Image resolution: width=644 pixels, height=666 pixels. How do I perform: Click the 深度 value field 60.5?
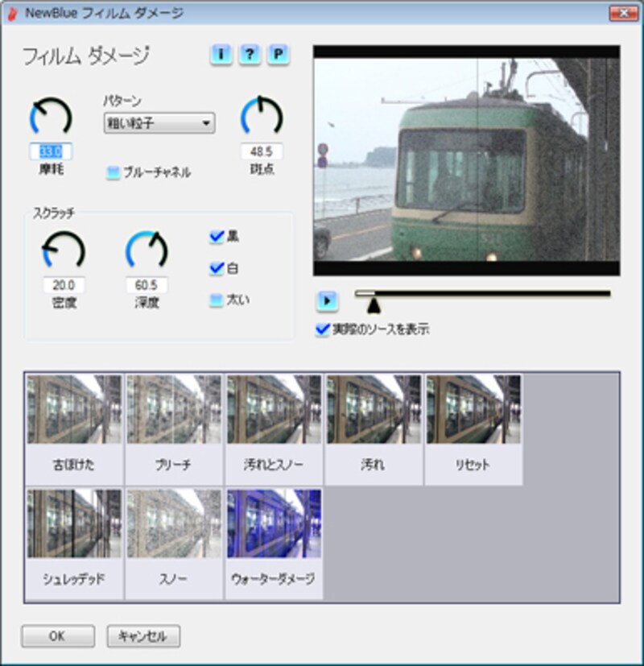click(x=147, y=285)
